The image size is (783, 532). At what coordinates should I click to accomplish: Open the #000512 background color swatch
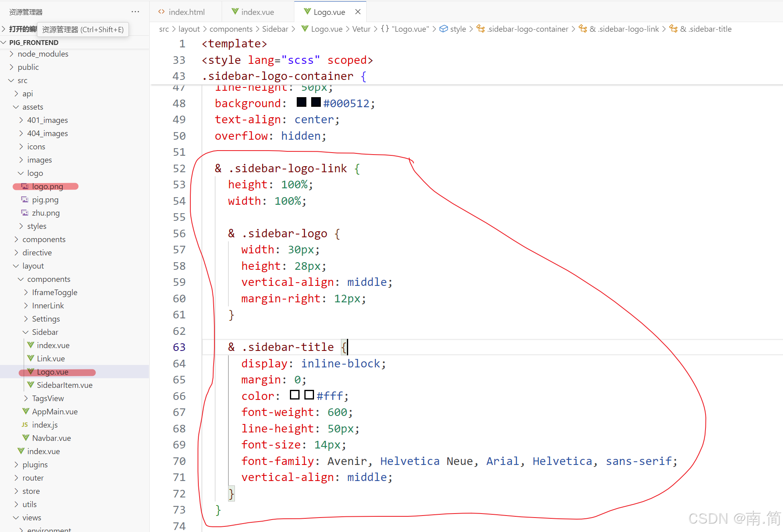point(316,102)
